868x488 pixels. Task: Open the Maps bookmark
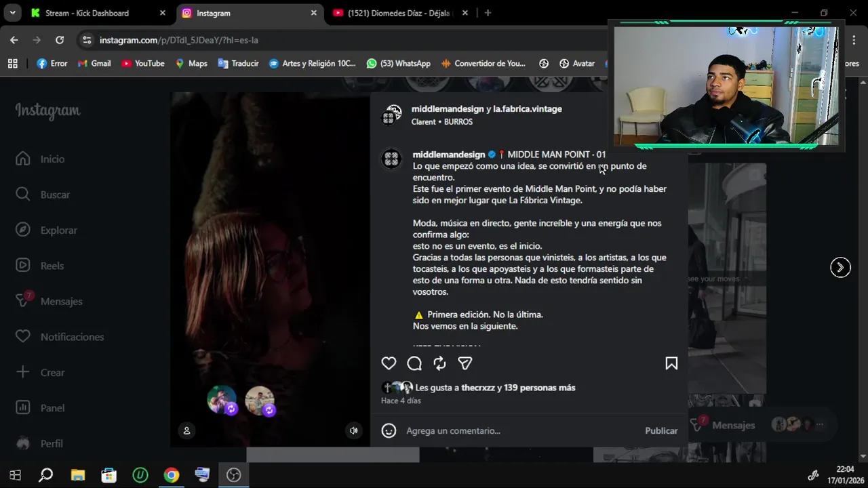pyautogui.click(x=191, y=64)
